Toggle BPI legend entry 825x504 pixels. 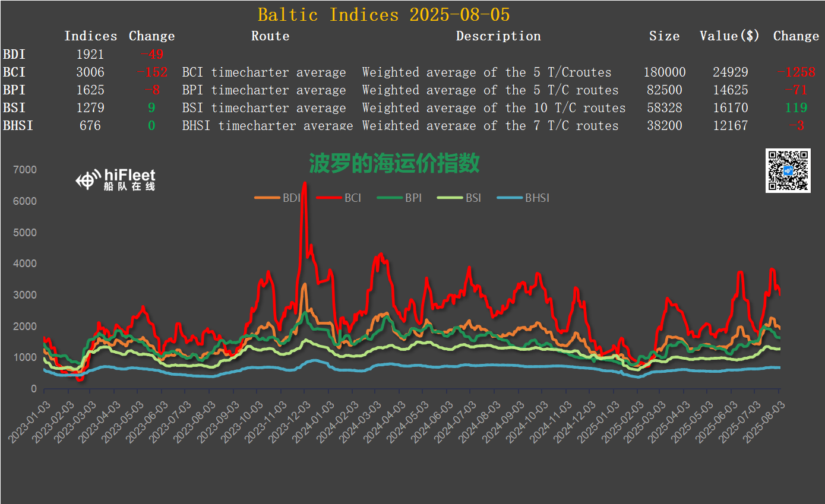(400, 198)
